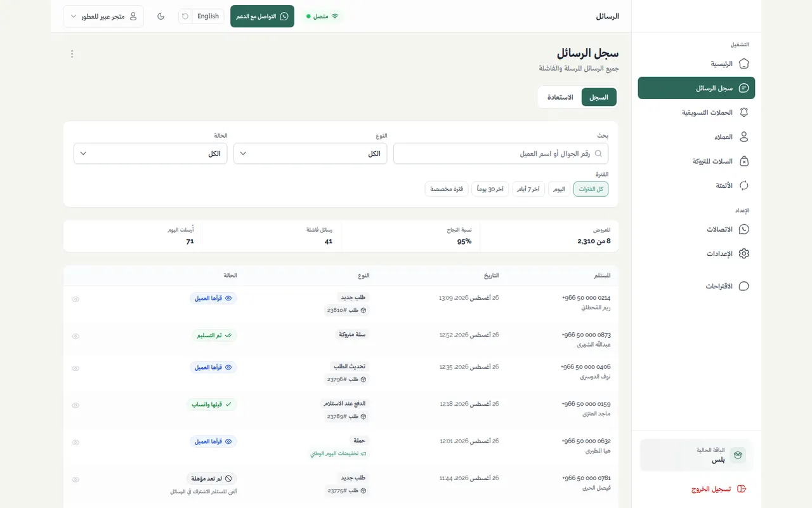812x508 pixels.
Task: Open العملاء customers person icon
Action: [x=744, y=137]
